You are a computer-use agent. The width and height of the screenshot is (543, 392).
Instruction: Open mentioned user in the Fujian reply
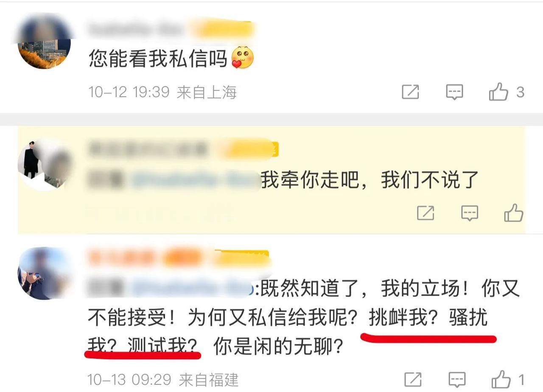(x=193, y=289)
